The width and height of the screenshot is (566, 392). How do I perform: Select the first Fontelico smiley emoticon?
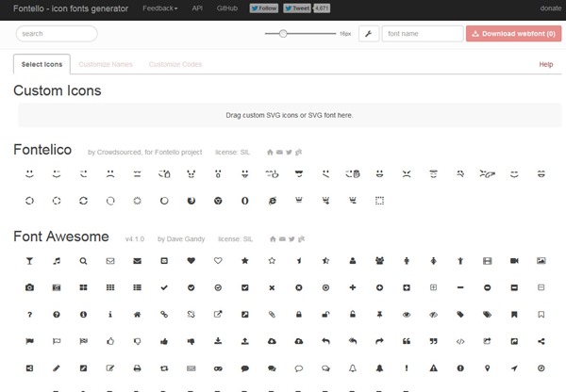coord(29,173)
